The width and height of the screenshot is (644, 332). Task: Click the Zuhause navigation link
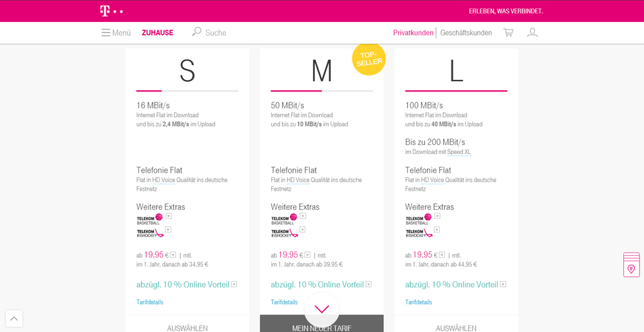157,33
